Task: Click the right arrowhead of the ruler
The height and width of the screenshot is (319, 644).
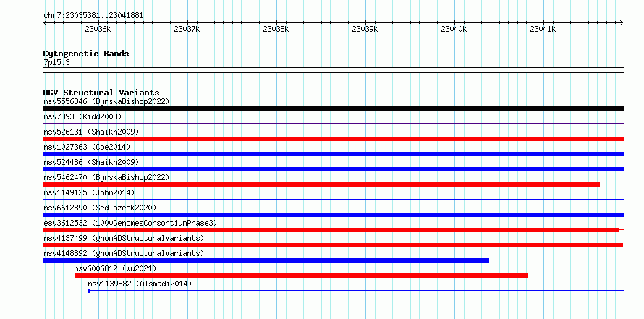Action: pos(622,22)
